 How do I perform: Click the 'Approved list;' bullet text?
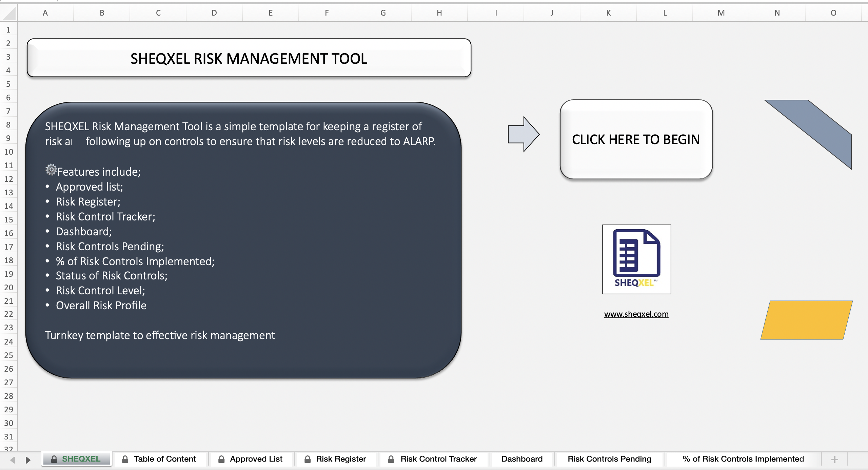point(90,187)
